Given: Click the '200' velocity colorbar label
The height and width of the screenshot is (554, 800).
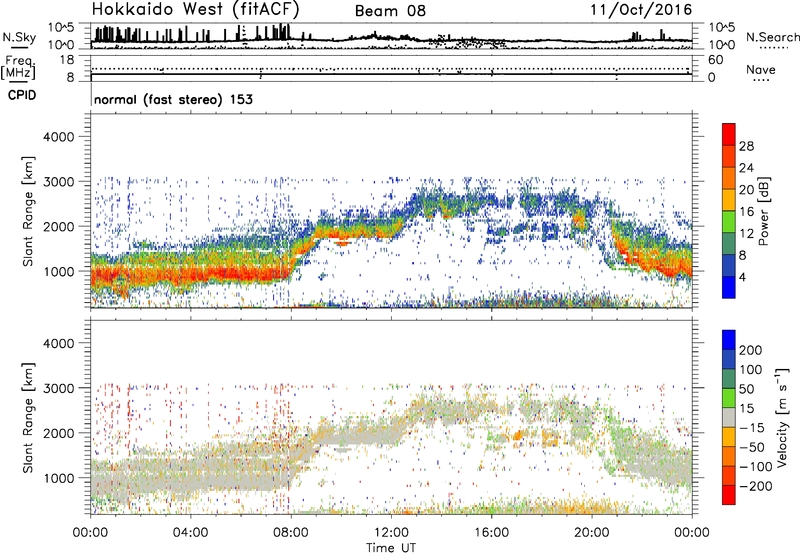Looking at the screenshot, I should [751, 350].
